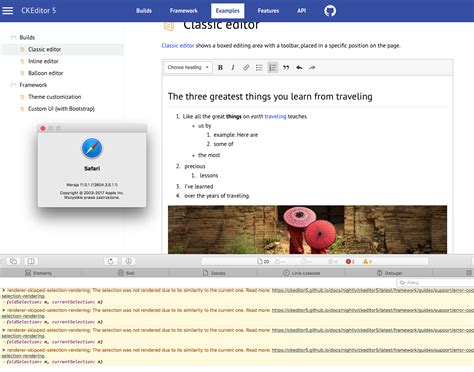Open the Features page in top navigation

pyautogui.click(x=268, y=11)
